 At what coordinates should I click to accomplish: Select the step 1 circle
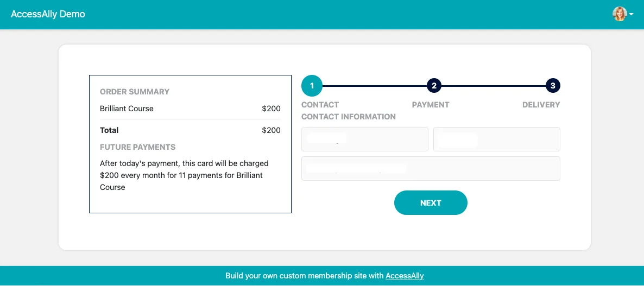312,86
